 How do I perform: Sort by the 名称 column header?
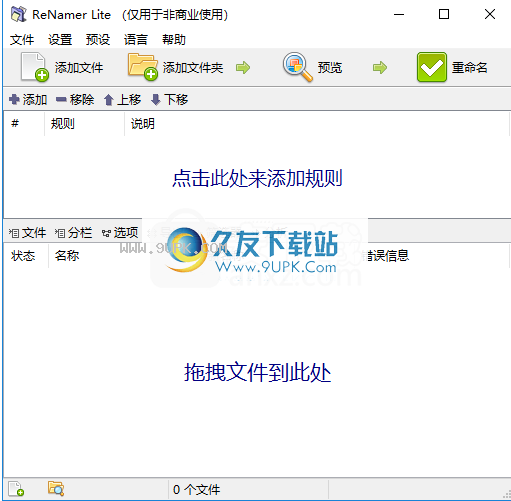[67, 256]
